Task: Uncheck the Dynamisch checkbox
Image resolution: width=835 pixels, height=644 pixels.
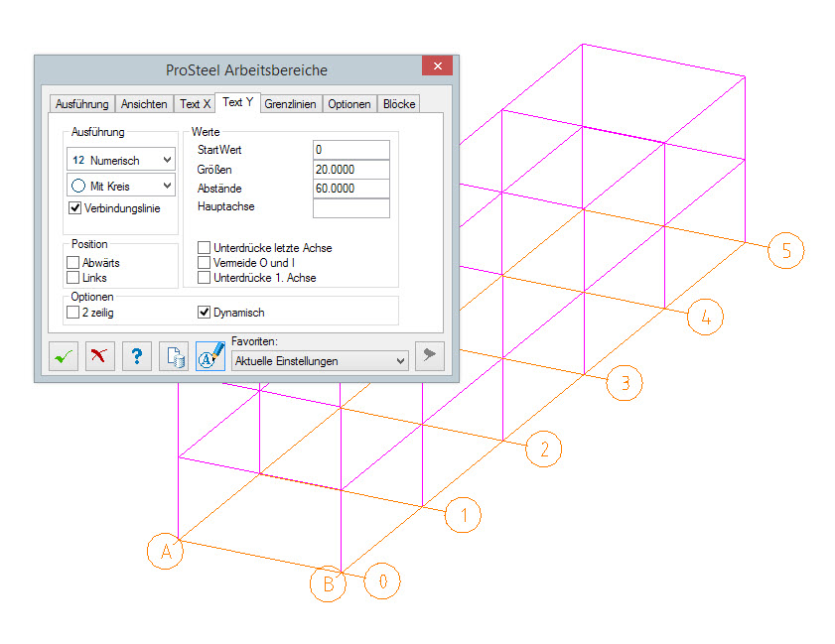Action: (204, 313)
